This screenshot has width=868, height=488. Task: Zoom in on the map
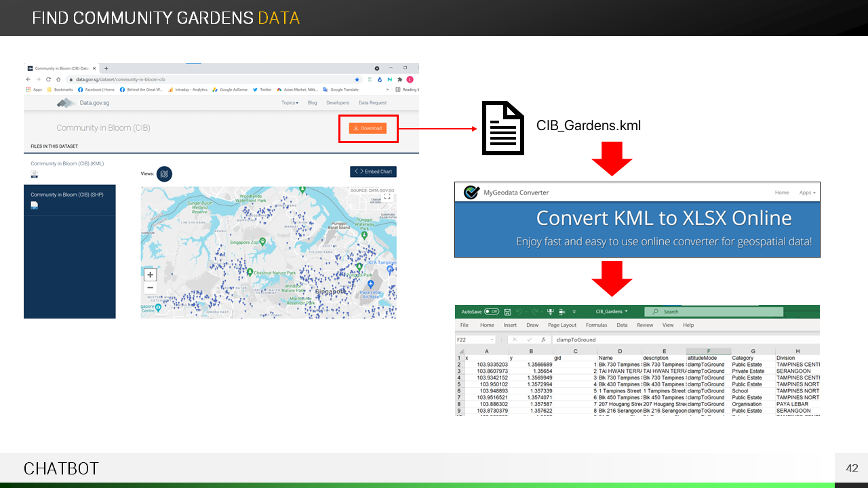(151, 274)
